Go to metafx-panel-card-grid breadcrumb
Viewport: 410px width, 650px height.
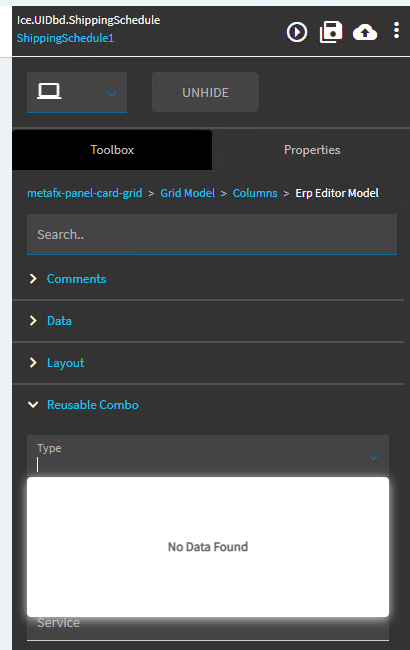[85, 193]
